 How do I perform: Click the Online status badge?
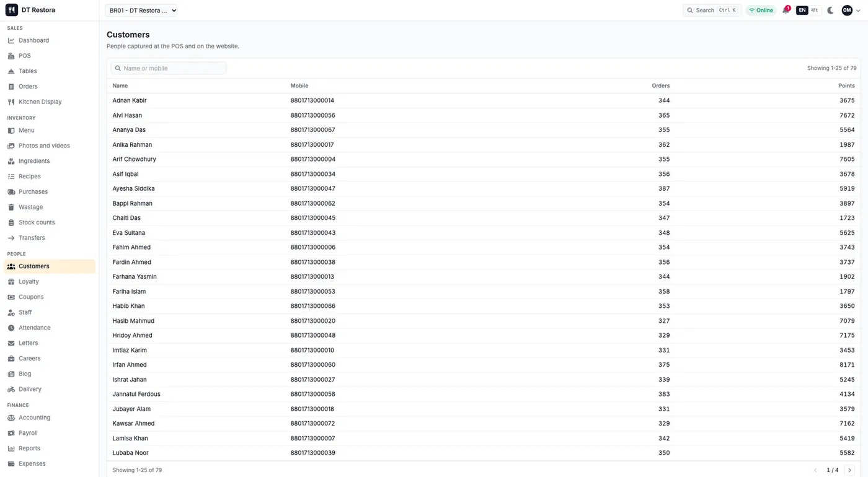[x=761, y=10]
